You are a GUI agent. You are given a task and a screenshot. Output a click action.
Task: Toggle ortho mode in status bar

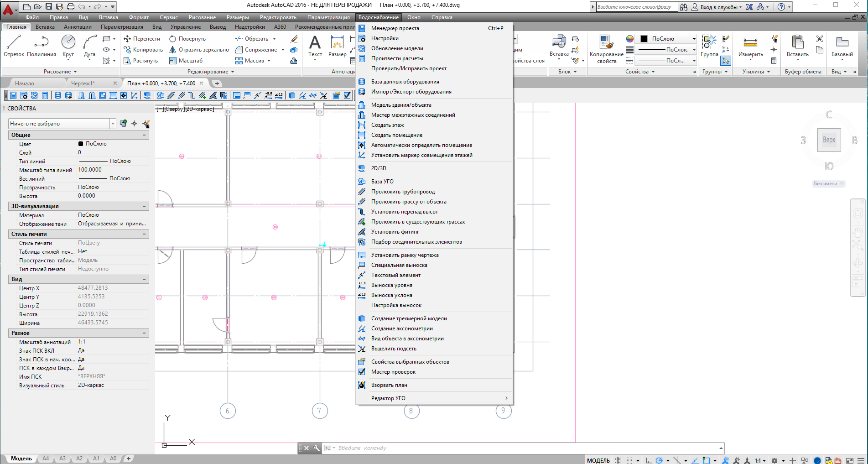pyautogui.click(x=648, y=460)
